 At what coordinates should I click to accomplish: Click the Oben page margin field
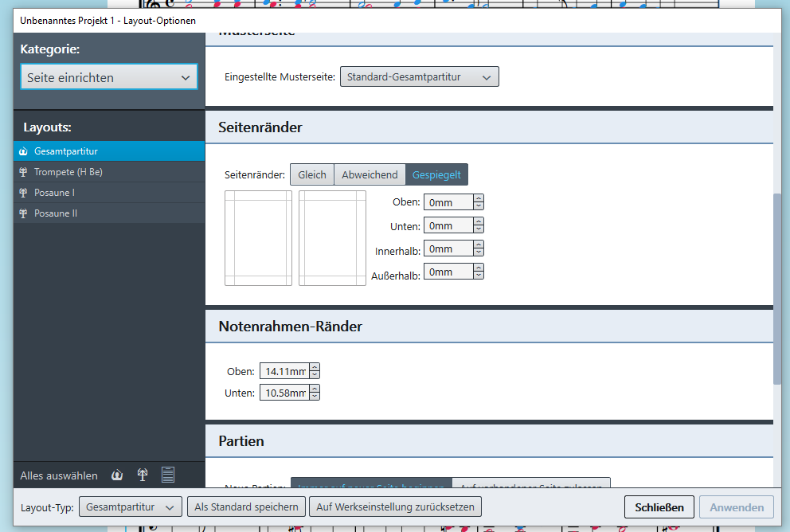click(448, 202)
